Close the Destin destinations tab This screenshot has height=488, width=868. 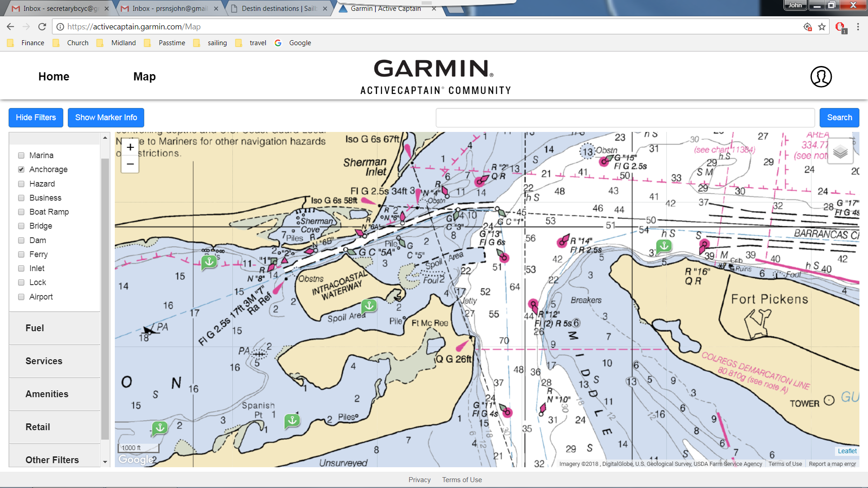[x=325, y=9]
